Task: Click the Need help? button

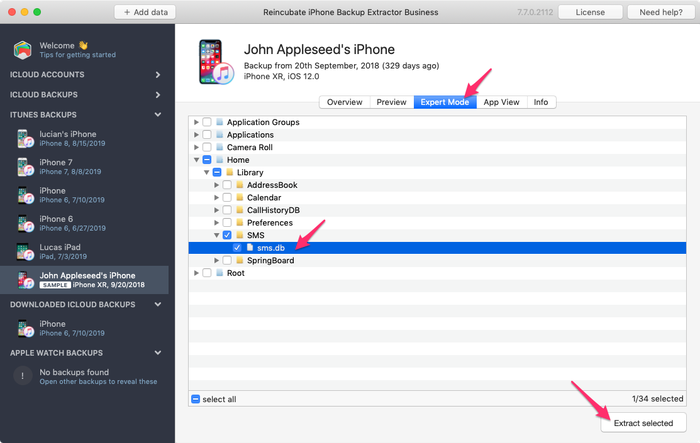Action: click(x=661, y=12)
